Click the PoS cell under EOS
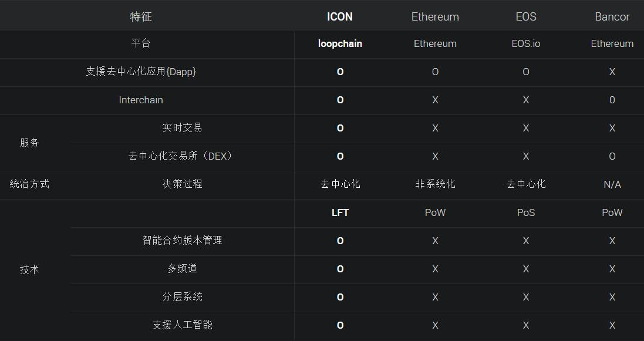644x341 pixels. pos(526,213)
